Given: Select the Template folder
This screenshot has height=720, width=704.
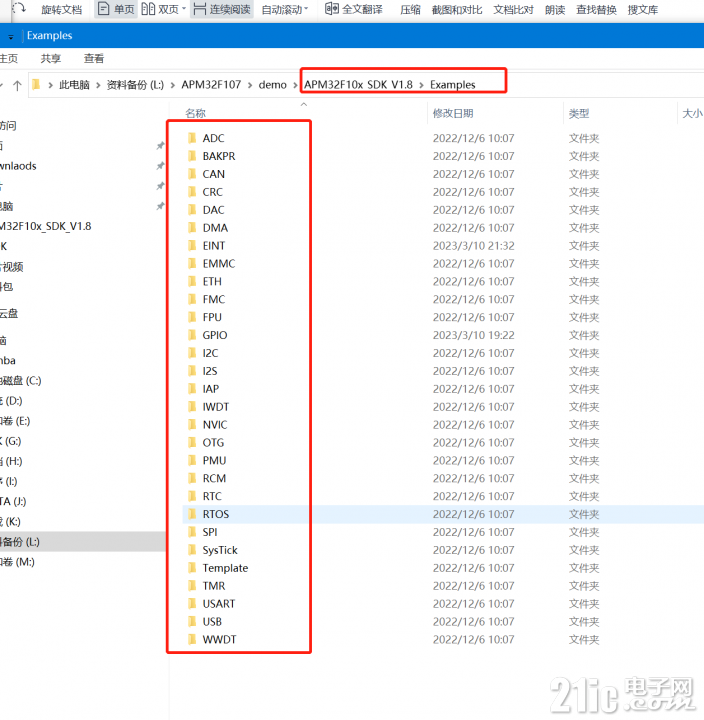Looking at the screenshot, I should tap(225, 568).
